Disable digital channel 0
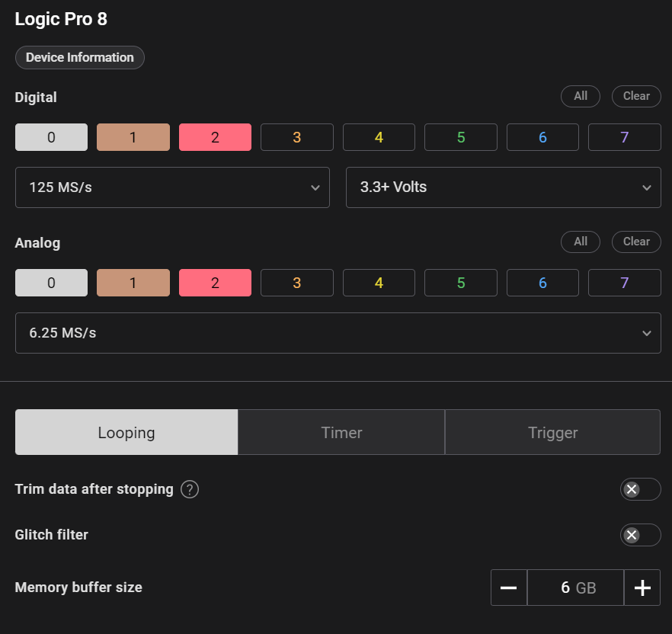The height and width of the screenshot is (634, 672). coord(51,137)
